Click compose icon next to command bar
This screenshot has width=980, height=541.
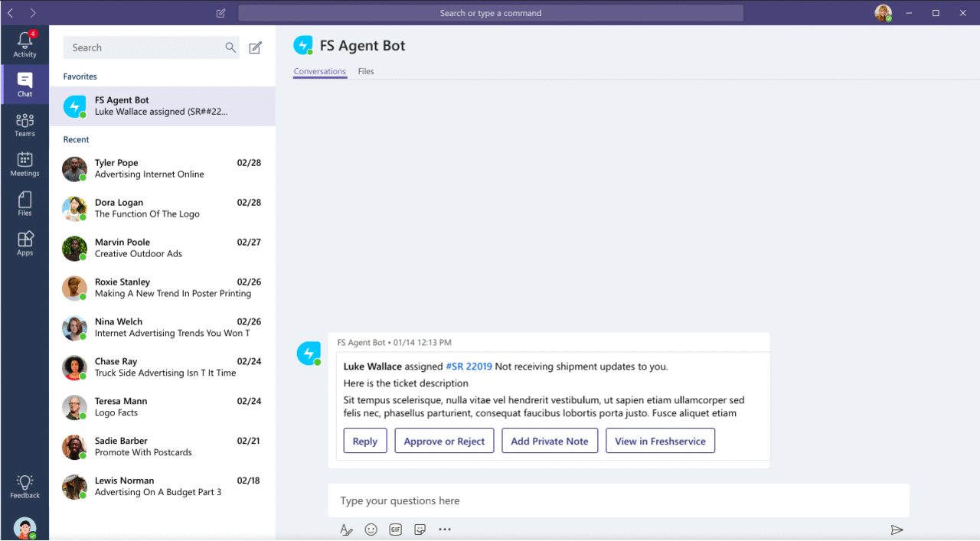click(x=220, y=13)
